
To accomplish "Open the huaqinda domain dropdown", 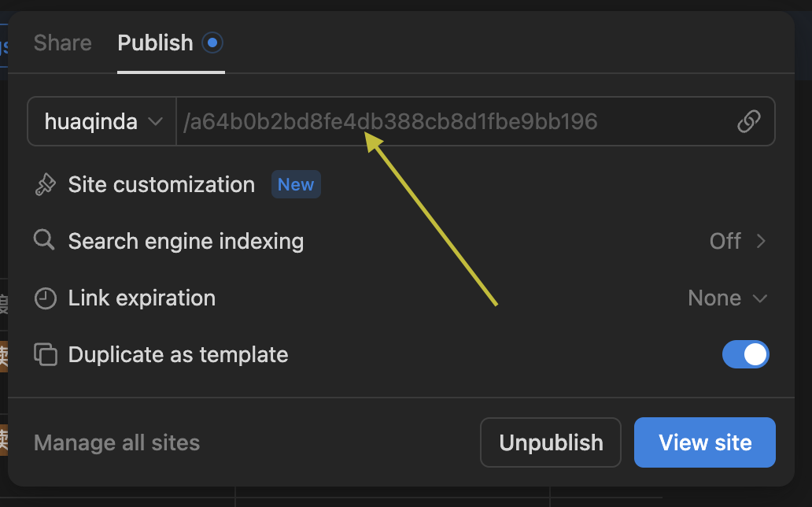I will pyautogui.click(x=102, y=122).
